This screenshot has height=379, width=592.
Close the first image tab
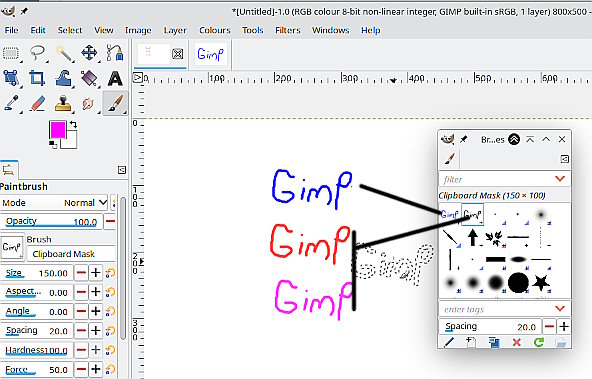177,54
